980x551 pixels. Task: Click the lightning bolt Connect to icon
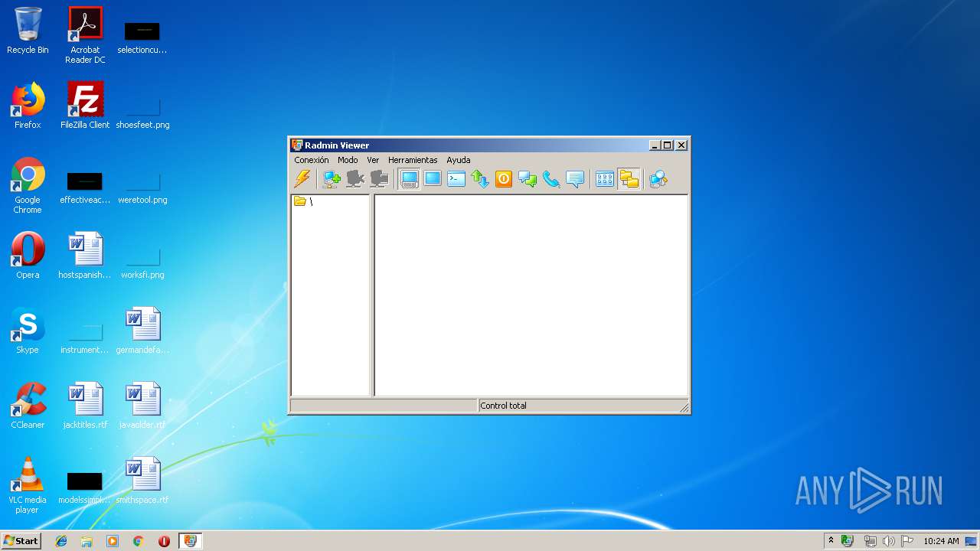click(302, 179)
